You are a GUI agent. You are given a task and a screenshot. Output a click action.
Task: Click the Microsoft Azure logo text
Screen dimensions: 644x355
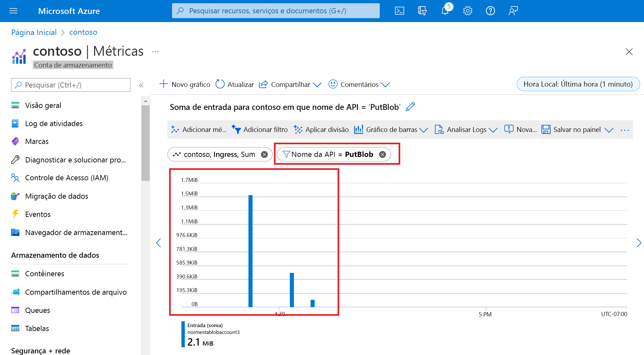69,11
